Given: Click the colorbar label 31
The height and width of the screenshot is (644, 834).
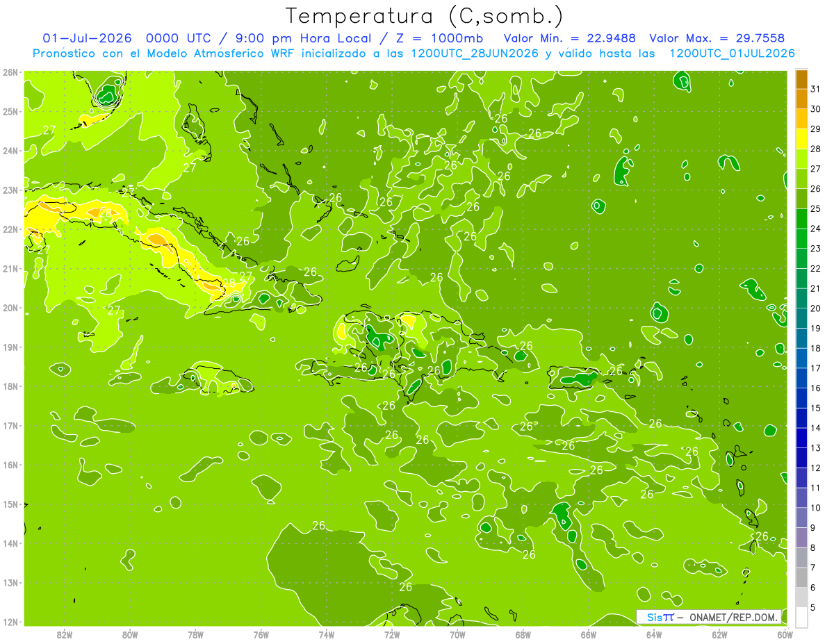Looking at the screenshot, I should (815, 89).
